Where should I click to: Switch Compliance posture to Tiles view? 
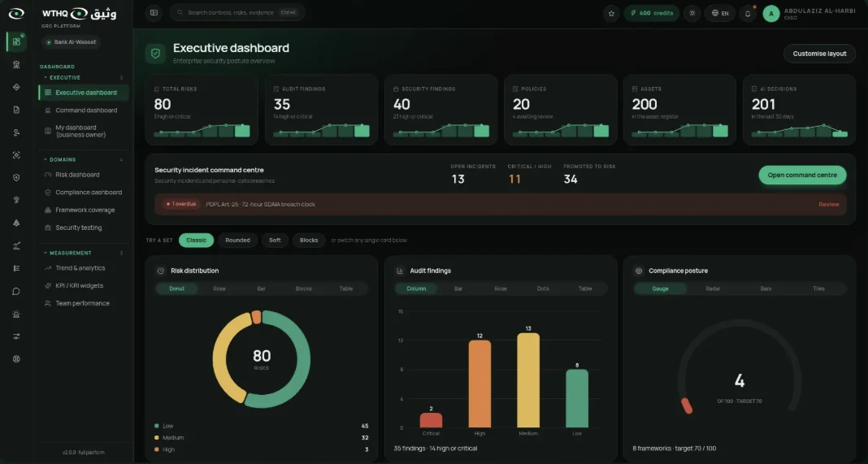(818, 288)
